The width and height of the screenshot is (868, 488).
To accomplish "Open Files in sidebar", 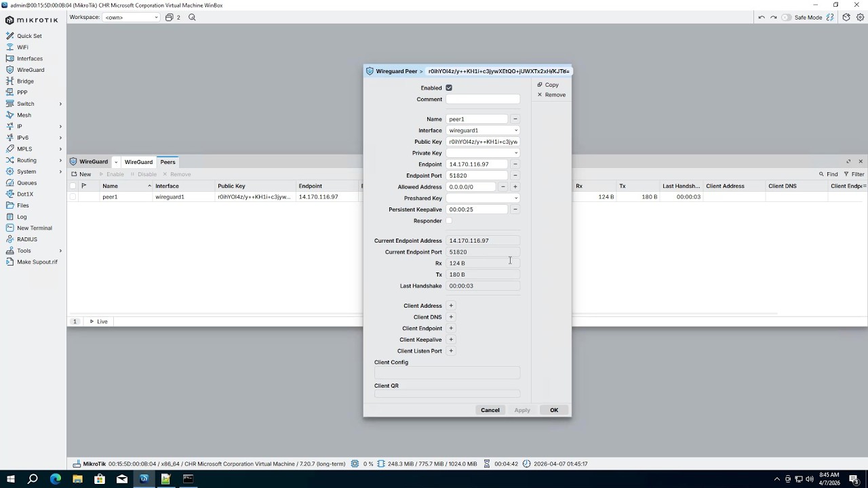I will coord(23,205).
